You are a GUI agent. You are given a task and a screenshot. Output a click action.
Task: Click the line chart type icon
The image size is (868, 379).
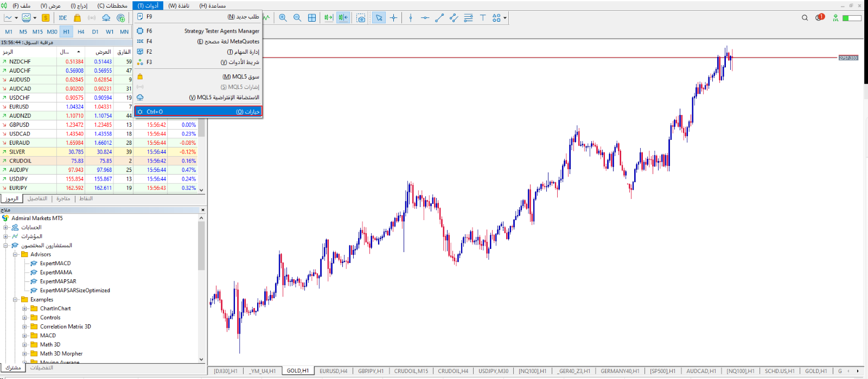[8, 18]
